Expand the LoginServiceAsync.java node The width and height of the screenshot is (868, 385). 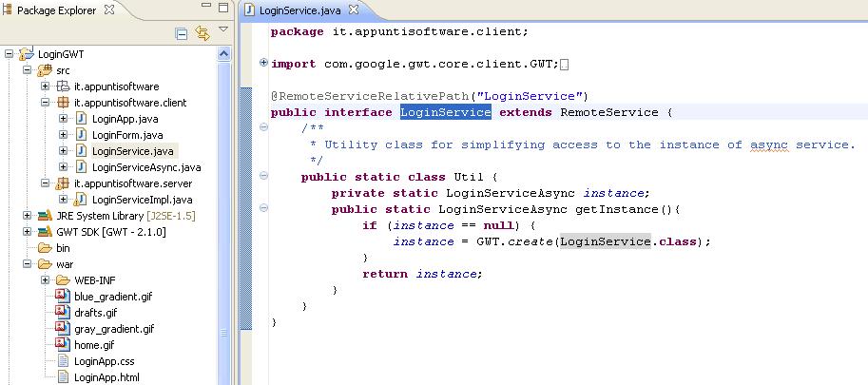click(x=63, y=166)
